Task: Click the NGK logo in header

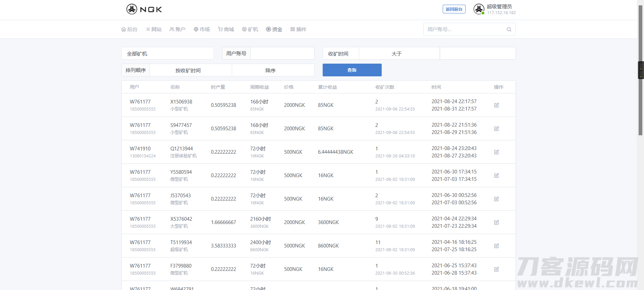Action: (144, 9)
